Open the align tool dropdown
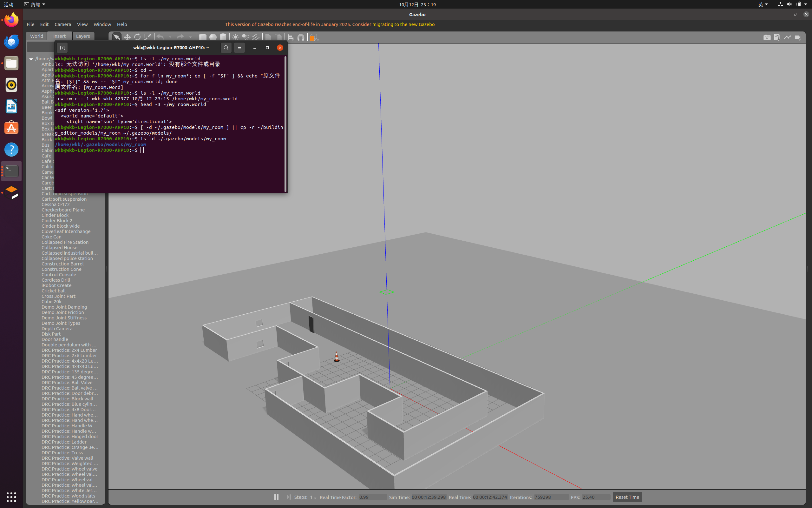This screenshot has width=812, height=508. click(291, 37)
